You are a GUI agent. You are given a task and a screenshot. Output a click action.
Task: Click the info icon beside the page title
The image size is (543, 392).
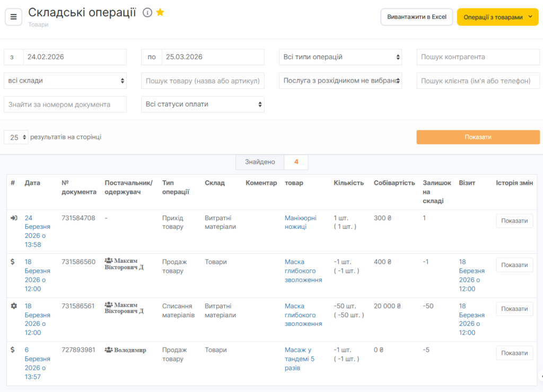147,12
